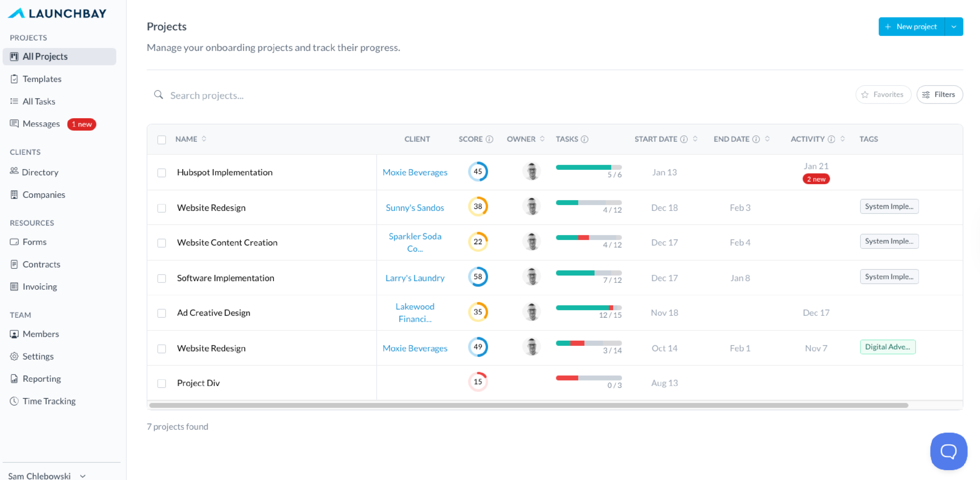Go to Messages in the sidebar
Image resolution: width=980 pixels, height=480 pixels.
click(x=41, y=124)
